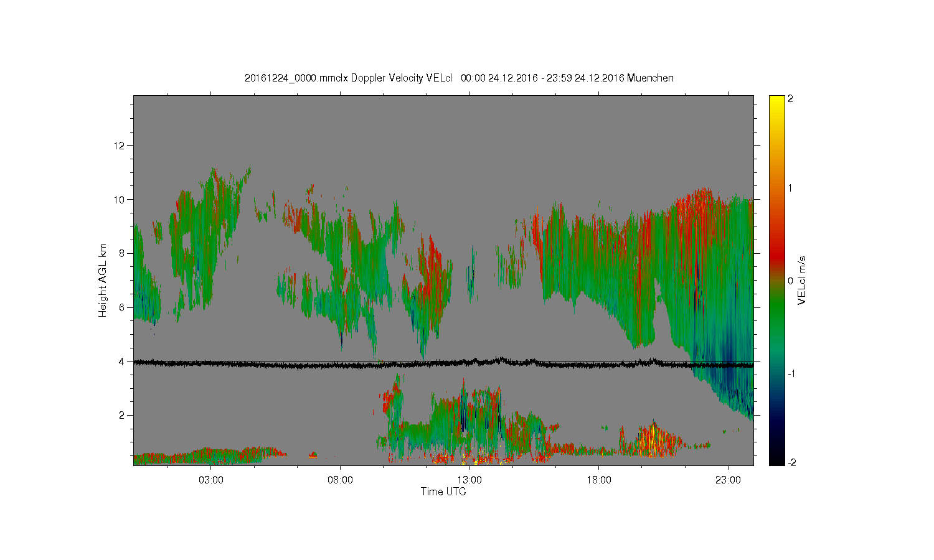Screen dimensions: 934x560
Task: Click the height axis tick label 2
Action: [x=122, y=415]
